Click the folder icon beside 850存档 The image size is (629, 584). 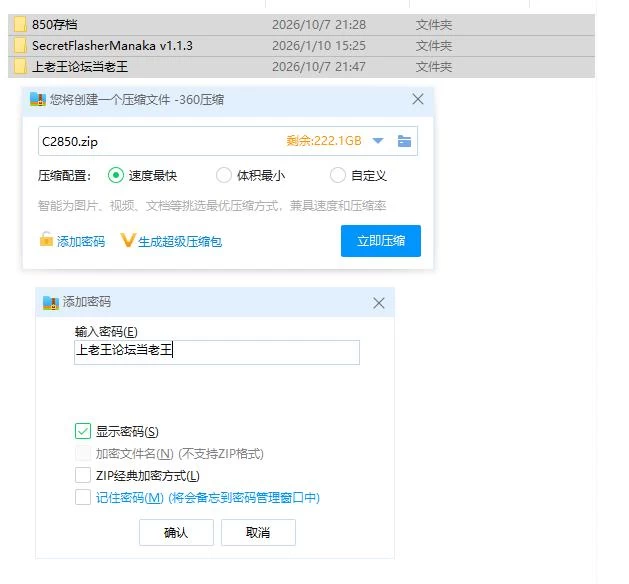[x=20, y=24]
